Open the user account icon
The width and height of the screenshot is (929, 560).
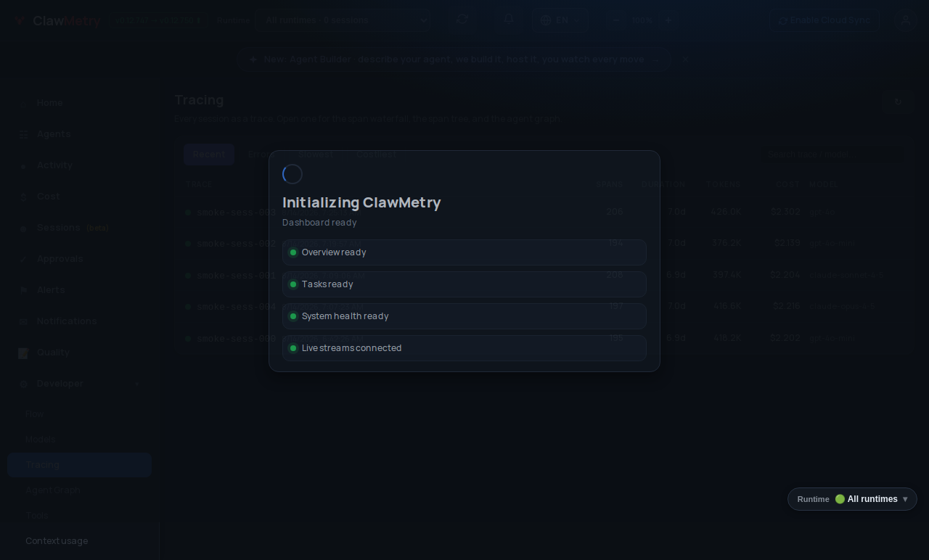[905, 20]
